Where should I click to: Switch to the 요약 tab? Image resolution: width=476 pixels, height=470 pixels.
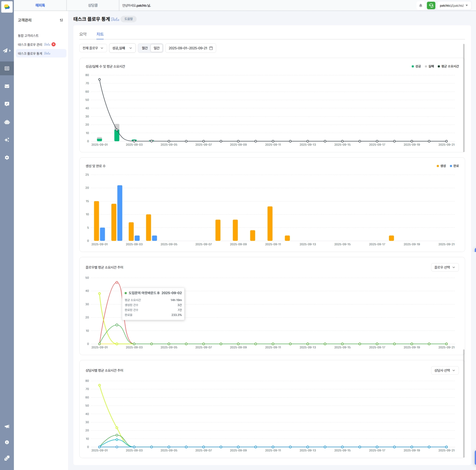point(83,34)
